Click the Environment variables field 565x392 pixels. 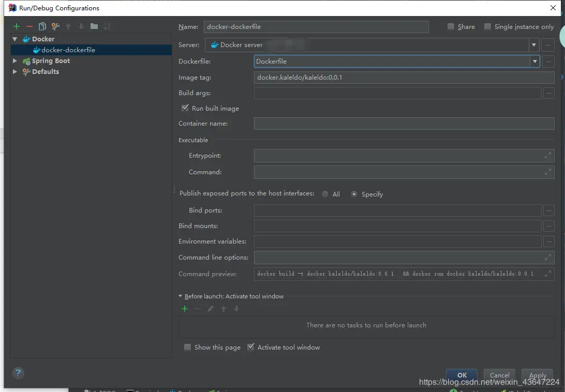click(397, 242)
